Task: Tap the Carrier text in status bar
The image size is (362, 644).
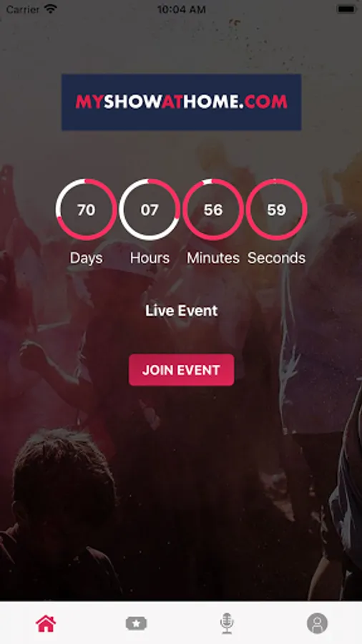Action: click(23, 9)
